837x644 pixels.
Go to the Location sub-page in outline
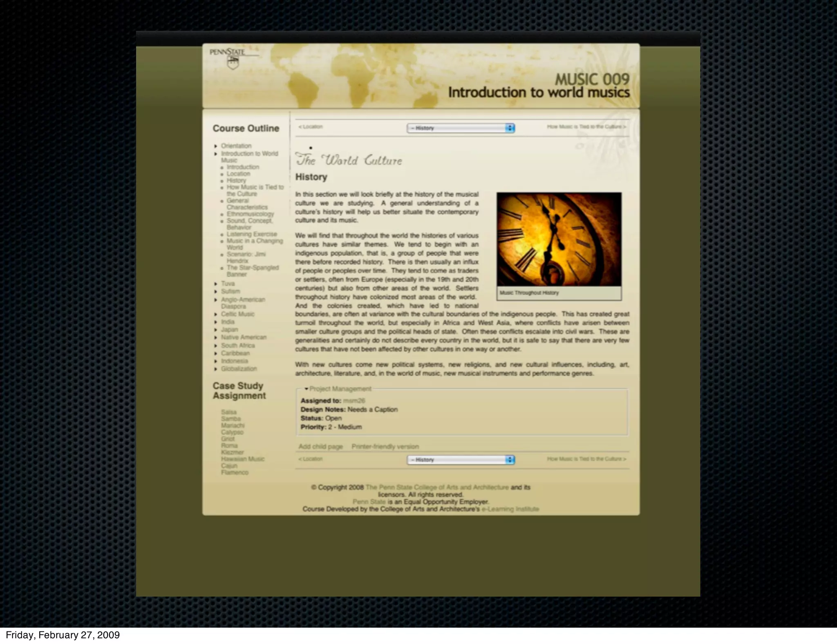tap(238, 174)
